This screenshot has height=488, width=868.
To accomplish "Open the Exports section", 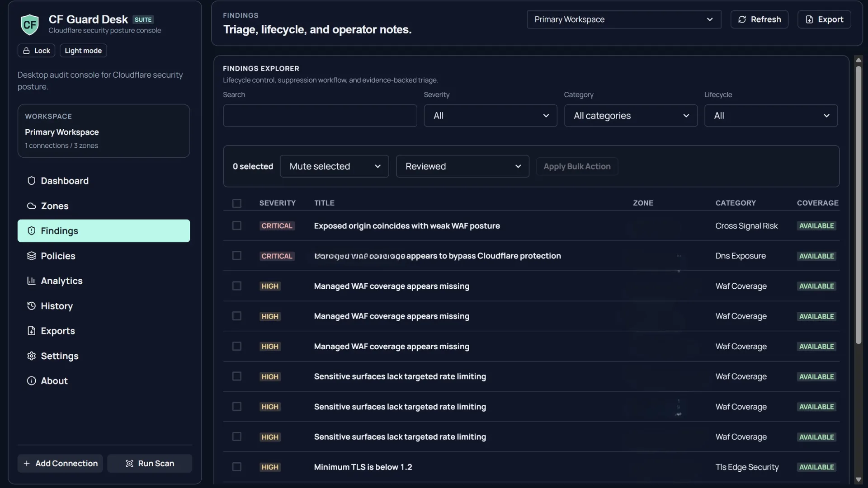I will (104, 331).
